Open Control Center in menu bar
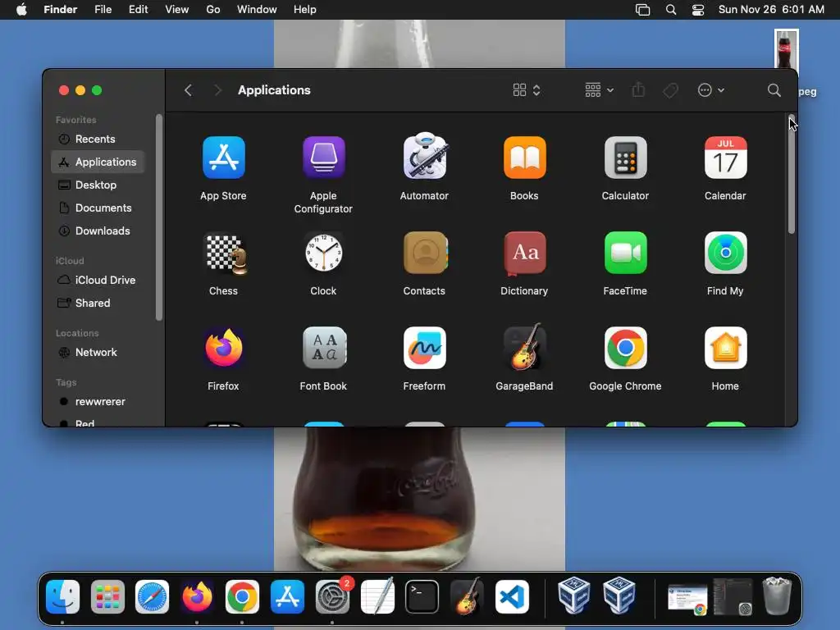The image size is (840, 630). tap(698, 10)
